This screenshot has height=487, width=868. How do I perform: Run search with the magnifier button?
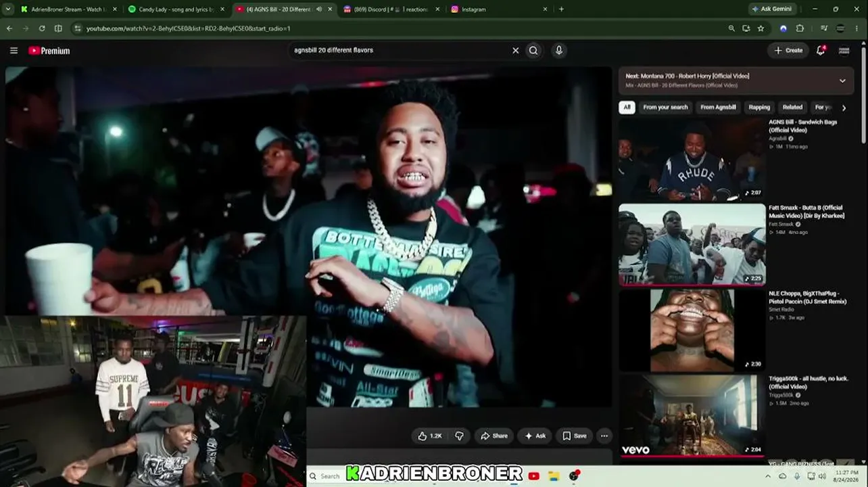click(533, 50)
